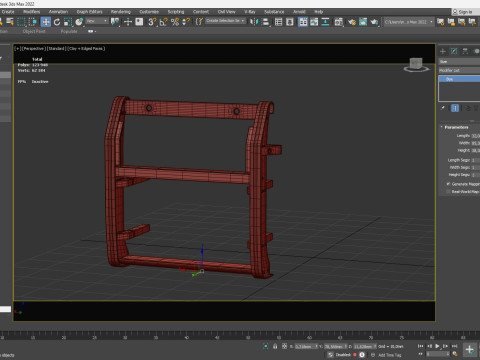Open Rendering menu
The image size is (480, 360).
121,12
